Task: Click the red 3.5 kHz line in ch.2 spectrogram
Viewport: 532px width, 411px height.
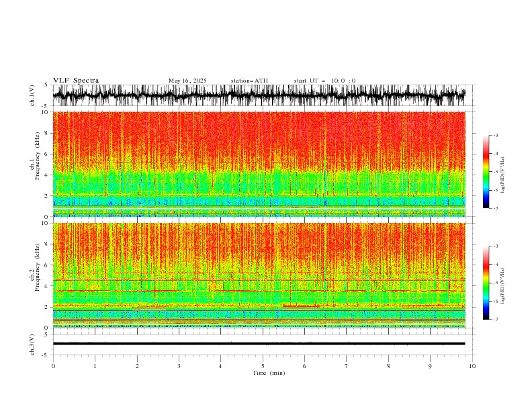Action: pyautogui.click(x=259, y=291)
